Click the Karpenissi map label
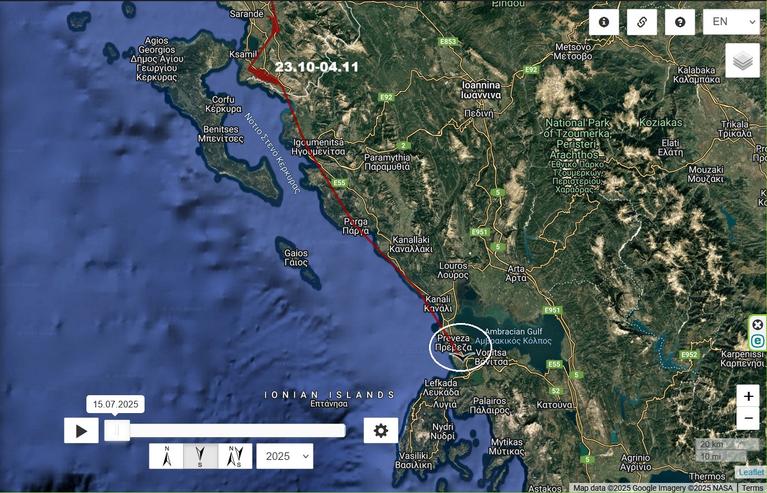Viewport: 767px width, 493px height. [x=743, y=359]
